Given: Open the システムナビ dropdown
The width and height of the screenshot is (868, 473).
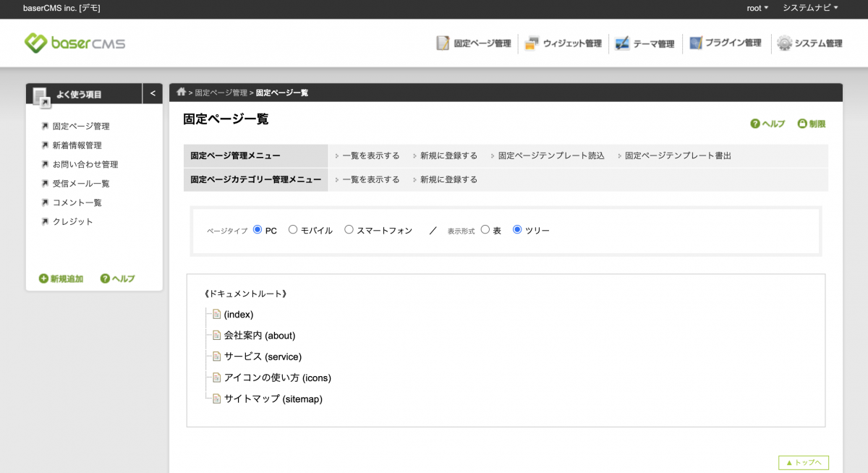Looking at the screenshot, I should pyautogui.click(x=810, y=8).
